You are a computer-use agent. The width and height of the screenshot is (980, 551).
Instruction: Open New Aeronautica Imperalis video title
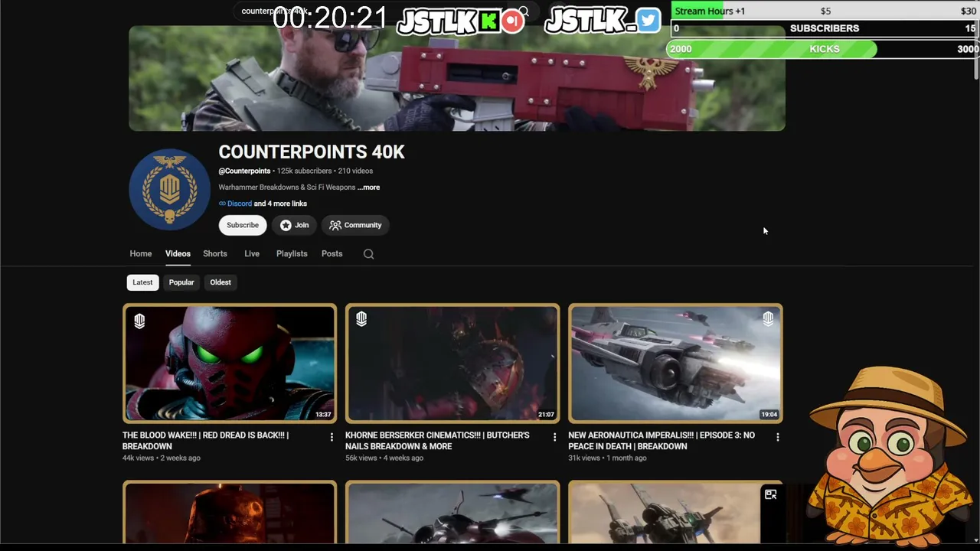[661, 441]
